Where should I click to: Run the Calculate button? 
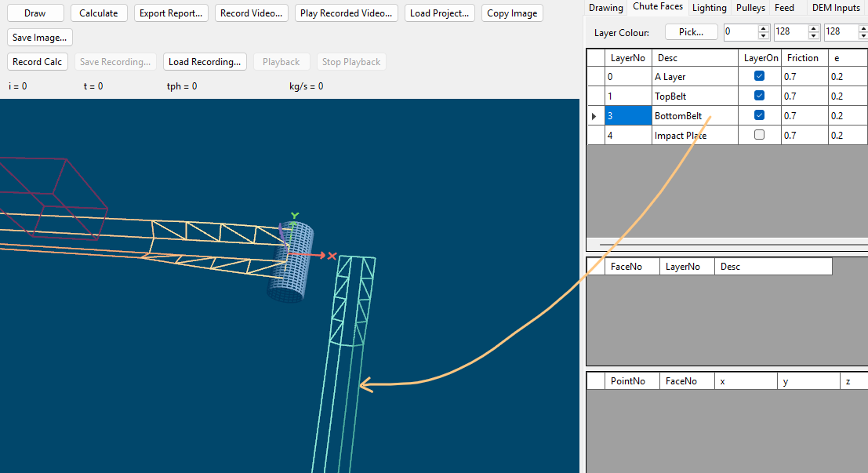point(99,13)
